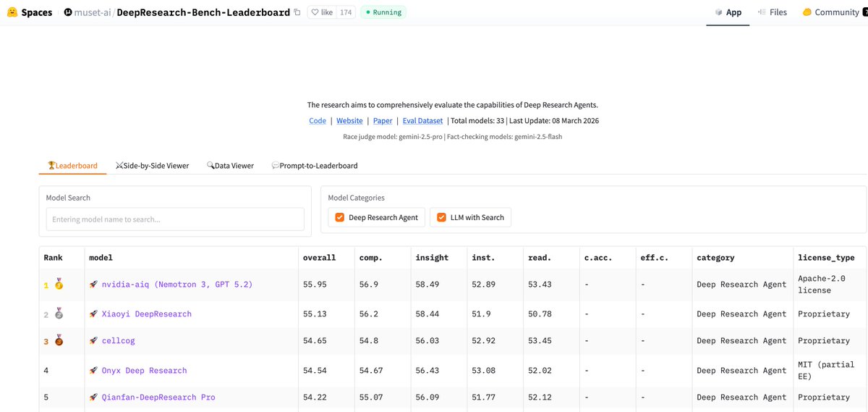Open Onyx Deep Research model link
868x412 pixels.
tap(145, 371)
